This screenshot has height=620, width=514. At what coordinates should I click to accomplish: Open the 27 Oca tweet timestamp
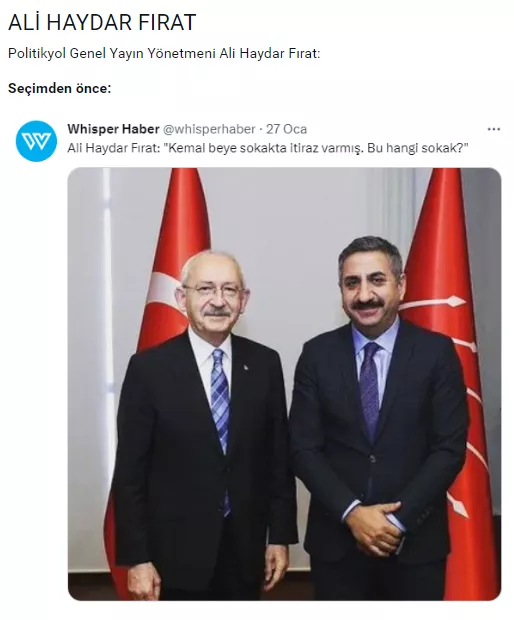pos(286,129)
